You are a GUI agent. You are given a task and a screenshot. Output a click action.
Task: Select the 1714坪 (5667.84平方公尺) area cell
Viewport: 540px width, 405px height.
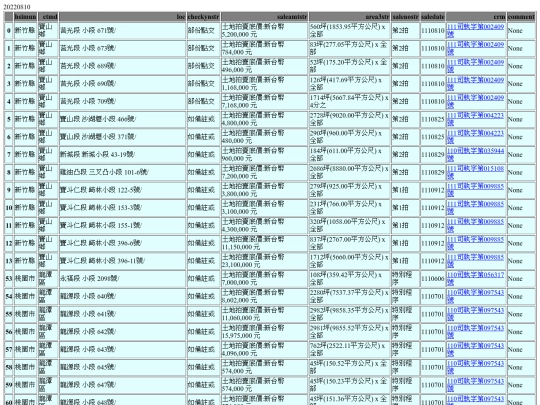pos(349,102)
